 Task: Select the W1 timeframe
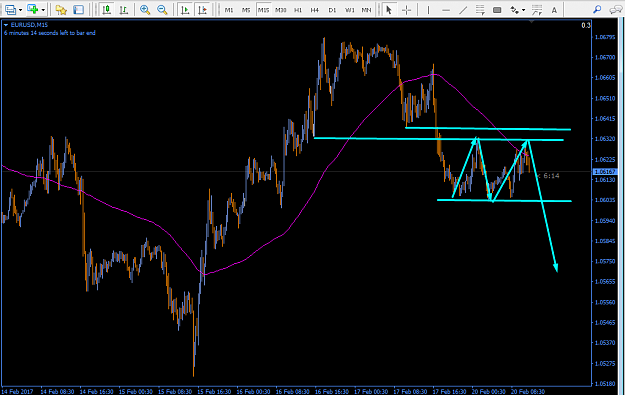coord(350,10)
